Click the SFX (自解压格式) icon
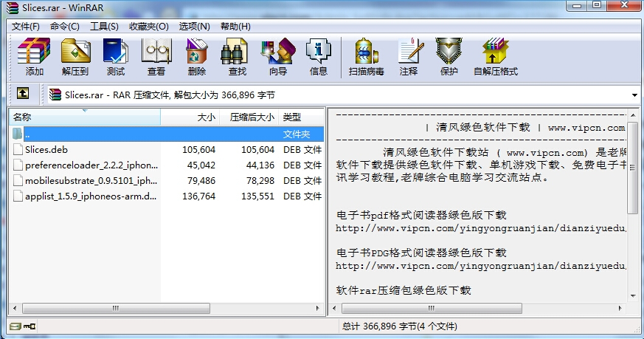644x339 pixels. 495,57
